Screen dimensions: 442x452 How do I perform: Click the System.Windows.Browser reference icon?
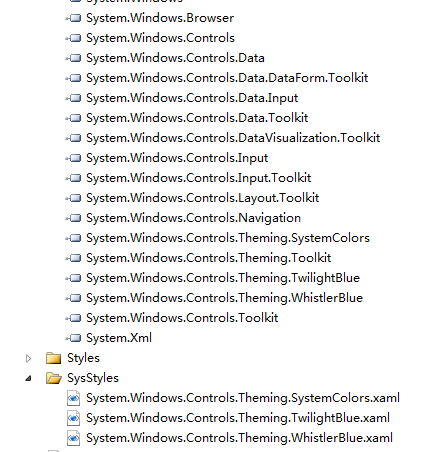pyautogui.click(x=73, y=18)
